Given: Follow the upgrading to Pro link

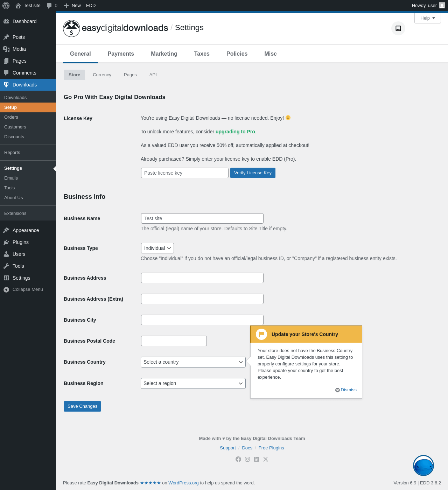Looking at the screenshot, I should pos(235,132).
